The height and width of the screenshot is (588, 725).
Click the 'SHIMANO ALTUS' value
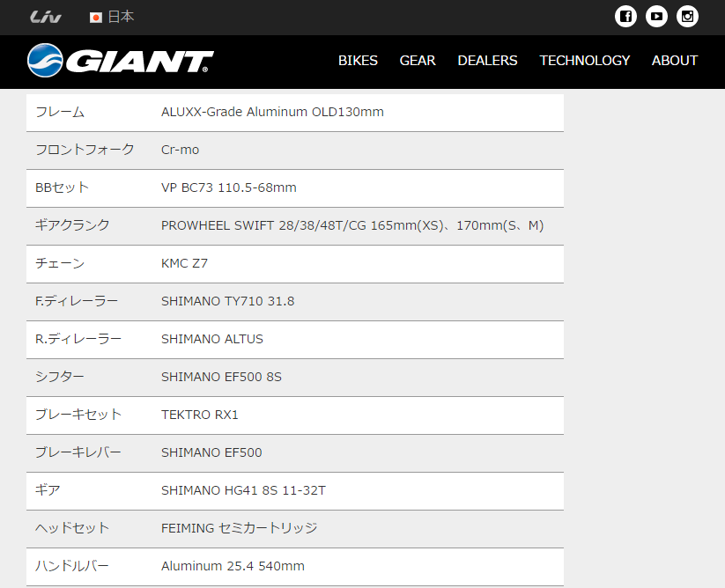click(211, 339)
